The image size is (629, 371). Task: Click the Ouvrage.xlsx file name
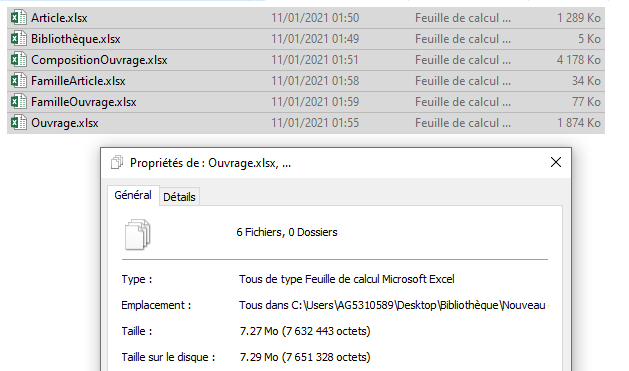(65, 123)
